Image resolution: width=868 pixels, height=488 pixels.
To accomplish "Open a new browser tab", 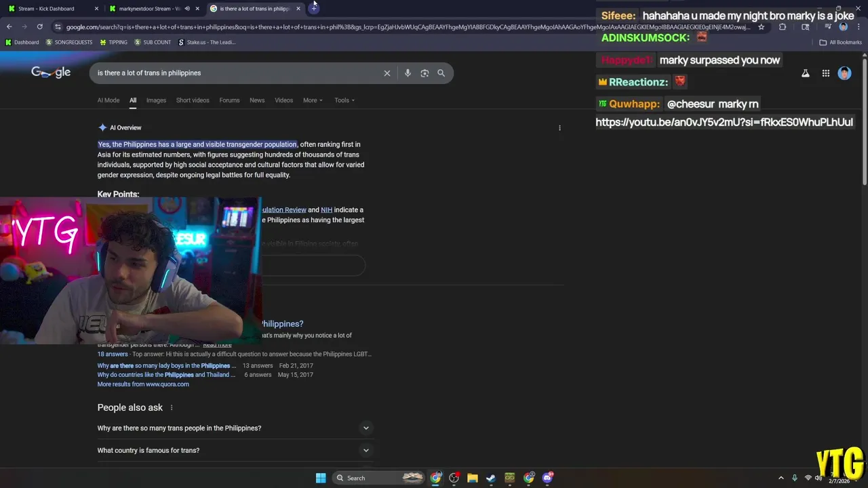I will point(314,8).
